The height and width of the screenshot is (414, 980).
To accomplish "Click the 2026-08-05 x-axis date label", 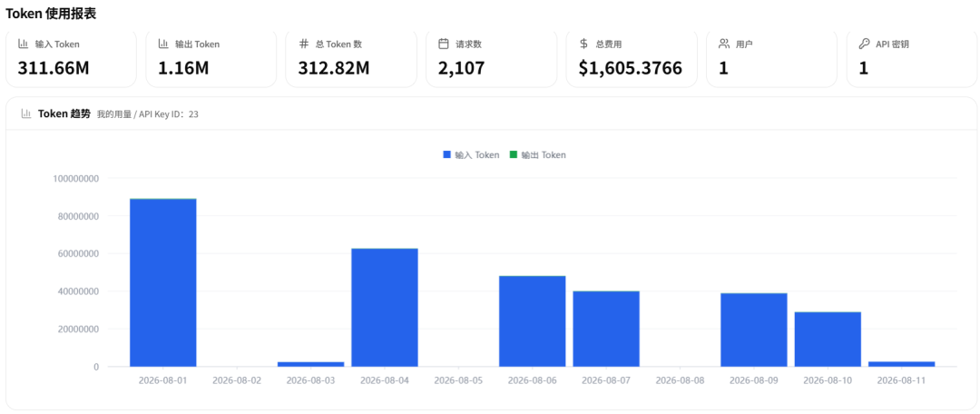I will (x=458, y=379).
